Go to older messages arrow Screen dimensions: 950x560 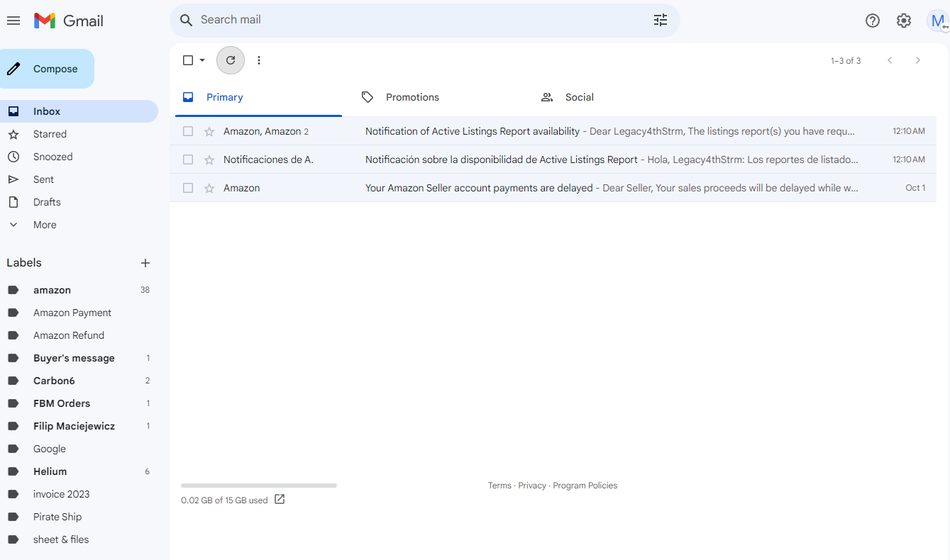[918, 60]
